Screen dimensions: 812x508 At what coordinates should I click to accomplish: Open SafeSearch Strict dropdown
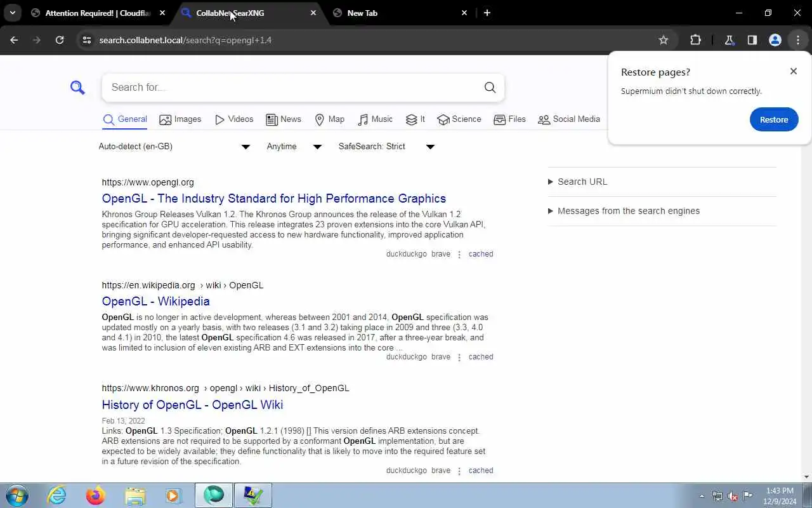(x=386, y=147)
